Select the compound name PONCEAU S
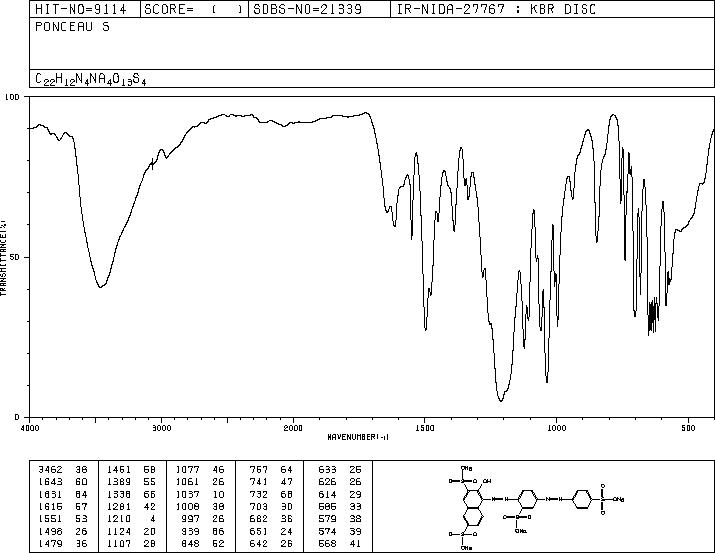This screenshot has height=553, width=715. [72, 27]
